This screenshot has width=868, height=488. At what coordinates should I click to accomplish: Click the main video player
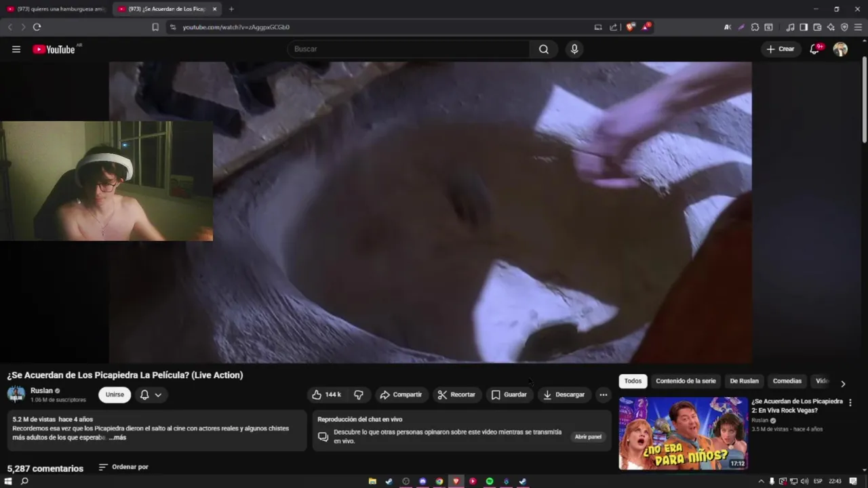(430, 212)
